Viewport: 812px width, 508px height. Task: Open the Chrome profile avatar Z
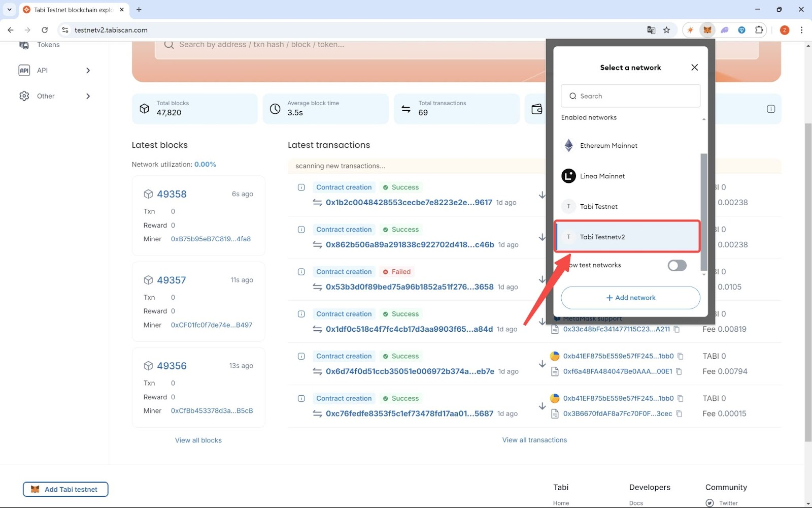(785, 30)
